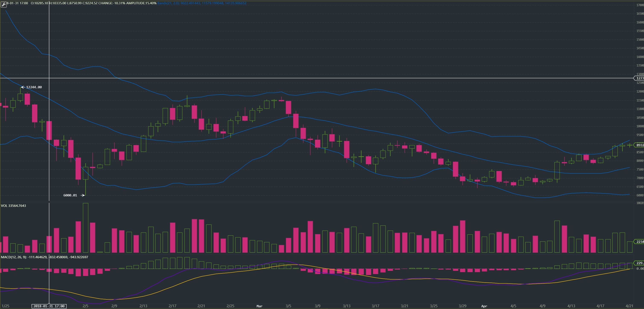Click the 6000 price axis label
This screenshot has height=309, width=644.
pos(640,195)
